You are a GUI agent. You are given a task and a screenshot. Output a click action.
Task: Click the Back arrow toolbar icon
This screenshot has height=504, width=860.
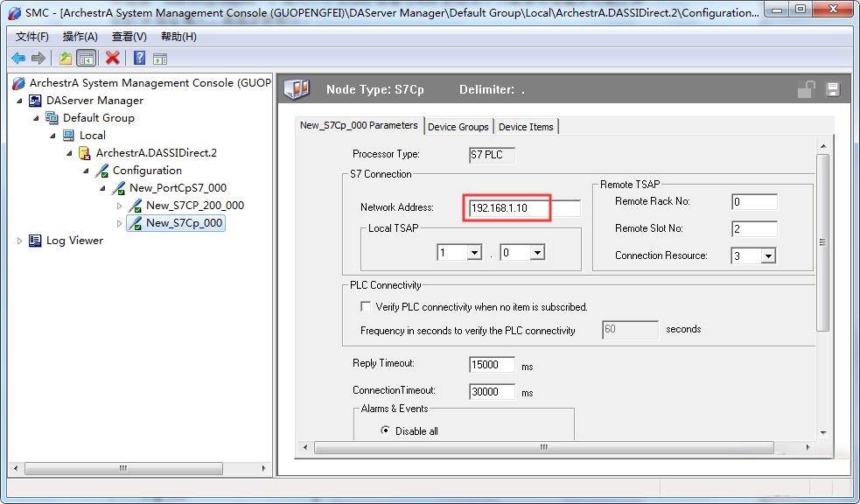pos(18,58)
